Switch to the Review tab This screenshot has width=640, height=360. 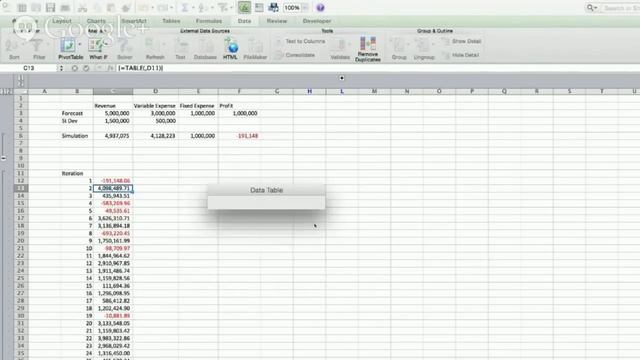(277, 21)
